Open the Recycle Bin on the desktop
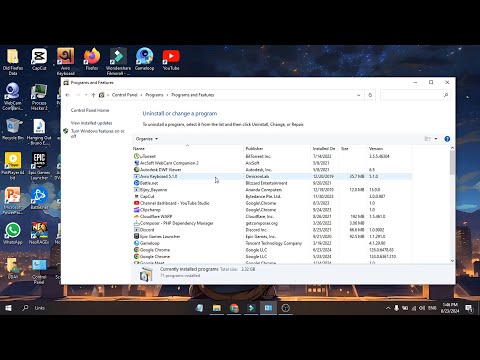The image size is (480, 360). [x=13, y=129]
